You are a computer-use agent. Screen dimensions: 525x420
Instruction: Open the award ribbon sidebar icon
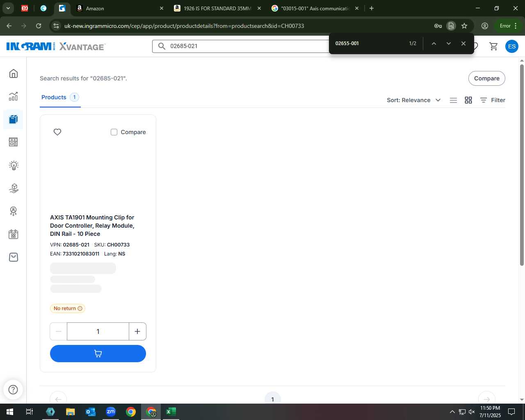(x=14, y=211)
